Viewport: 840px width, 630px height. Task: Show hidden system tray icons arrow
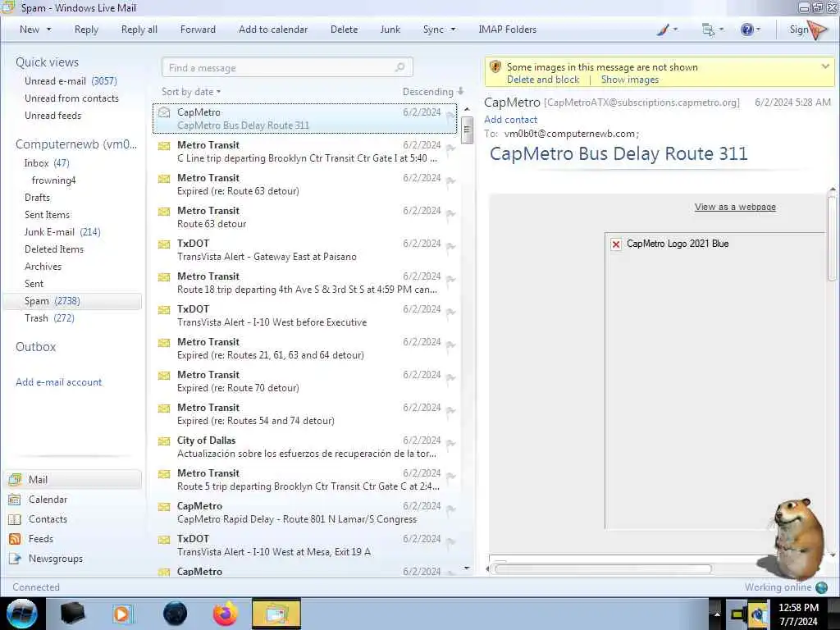717,614
